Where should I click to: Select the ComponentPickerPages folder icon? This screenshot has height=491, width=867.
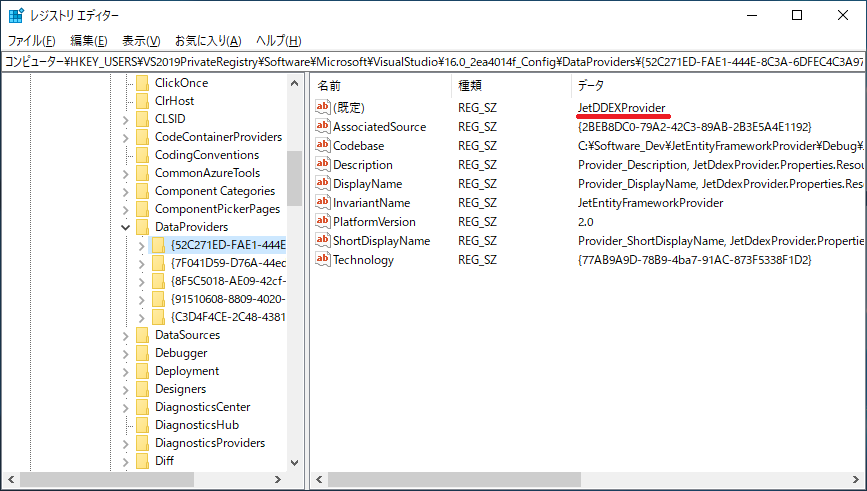(143, 209)
